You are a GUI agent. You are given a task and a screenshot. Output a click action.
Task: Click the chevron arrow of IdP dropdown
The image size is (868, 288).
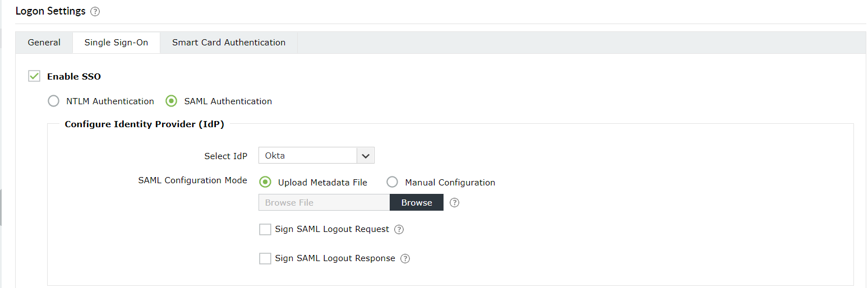coord(366,156)
